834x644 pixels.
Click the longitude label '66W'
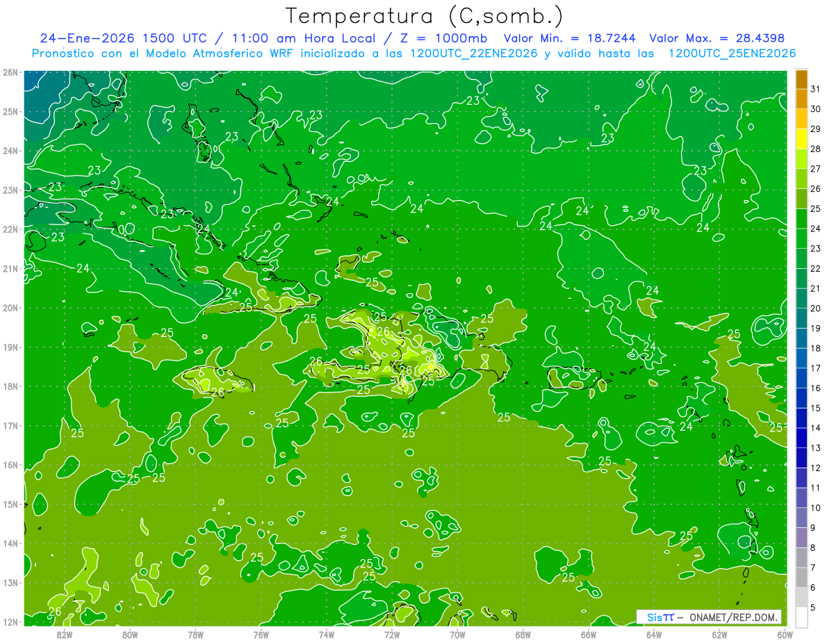[x=589, y=634]
